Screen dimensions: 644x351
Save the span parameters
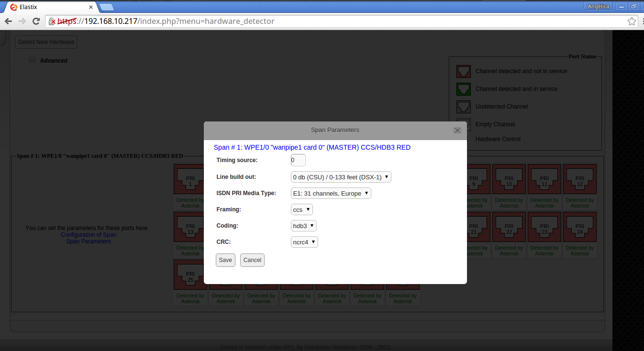pos(225,260)
